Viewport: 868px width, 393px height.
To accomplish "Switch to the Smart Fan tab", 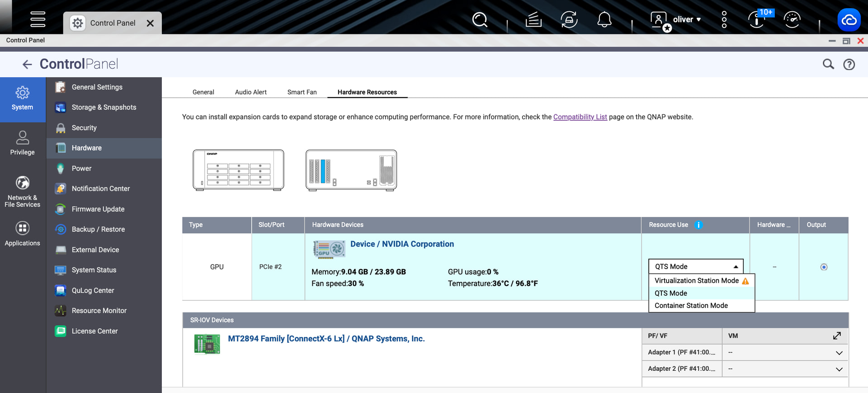I will click(302, 92).
